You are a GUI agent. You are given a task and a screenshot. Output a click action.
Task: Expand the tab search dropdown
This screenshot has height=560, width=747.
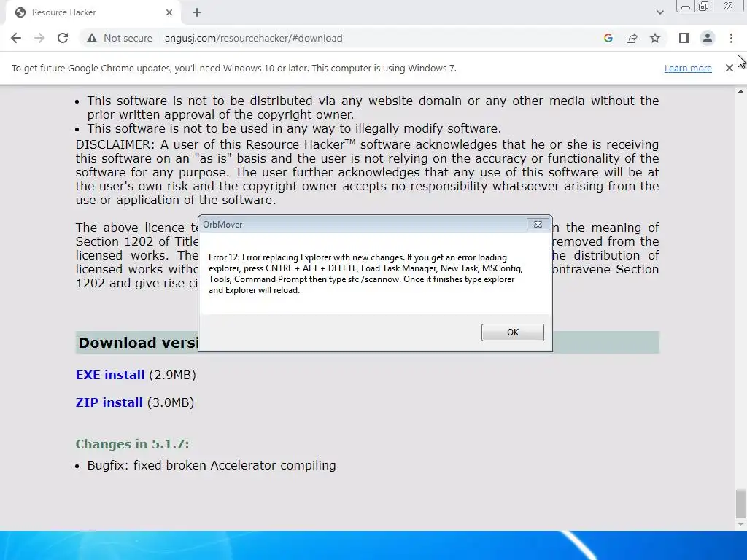click(659, 12)
